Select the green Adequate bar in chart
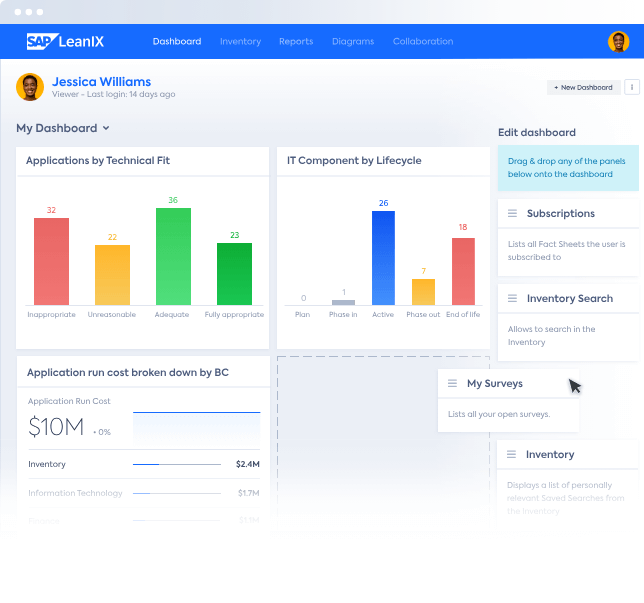This screenshot has height=603, width=644. click(173, 256)
